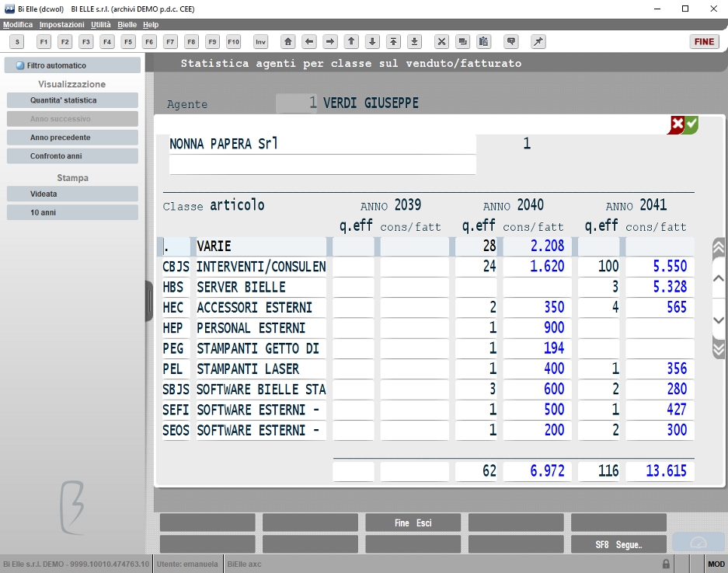Jump to first page with double-up chevron
728x573 pixels.
718,248
